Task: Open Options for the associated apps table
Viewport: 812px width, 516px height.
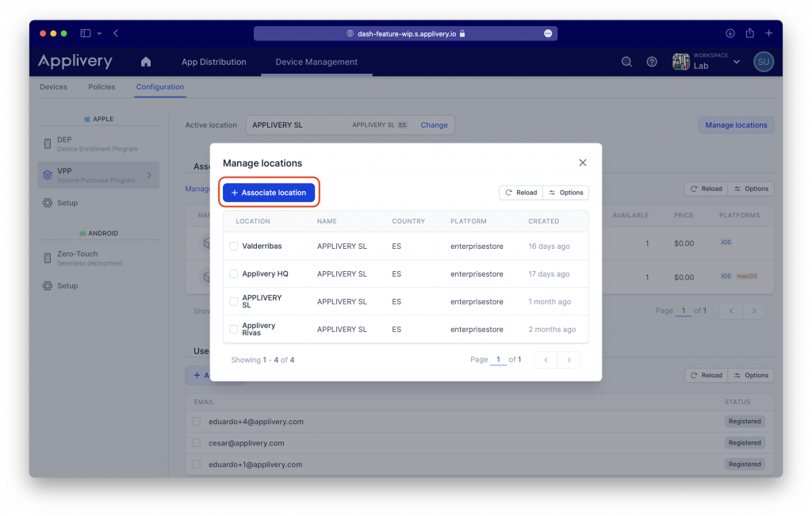Action: point(751,189)
